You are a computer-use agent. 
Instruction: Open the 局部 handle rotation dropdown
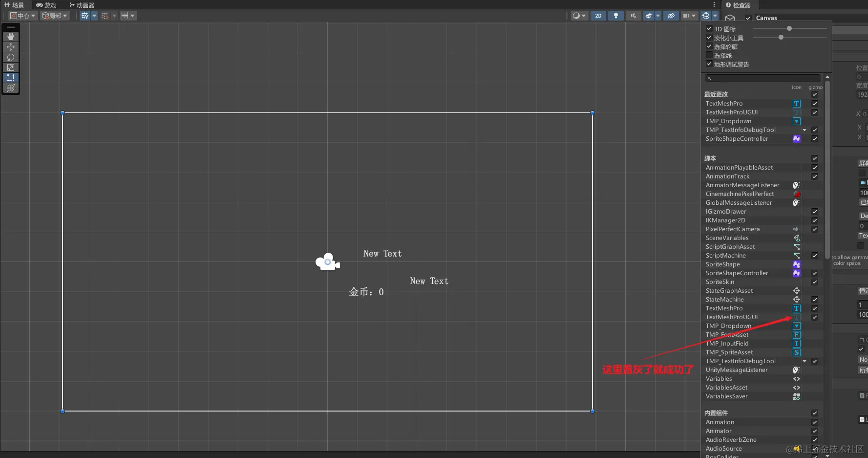54,16
